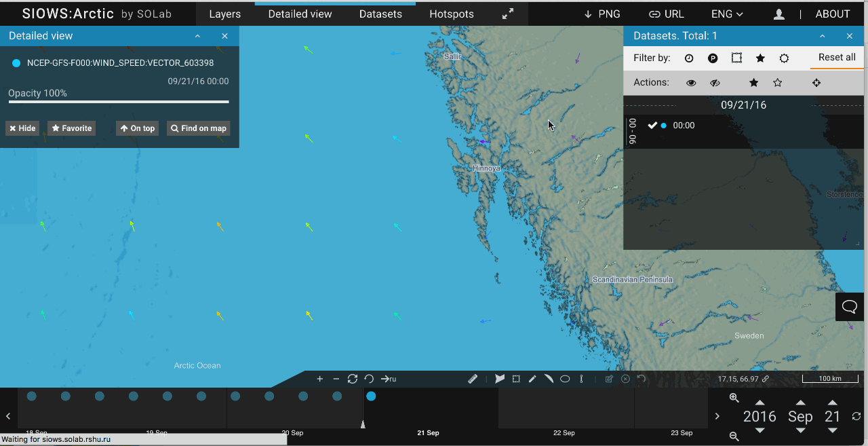Filter datasets by area rectangle icon
This screenshot has height=446, width=868.
pyautogui.click(x=736, y=58)
